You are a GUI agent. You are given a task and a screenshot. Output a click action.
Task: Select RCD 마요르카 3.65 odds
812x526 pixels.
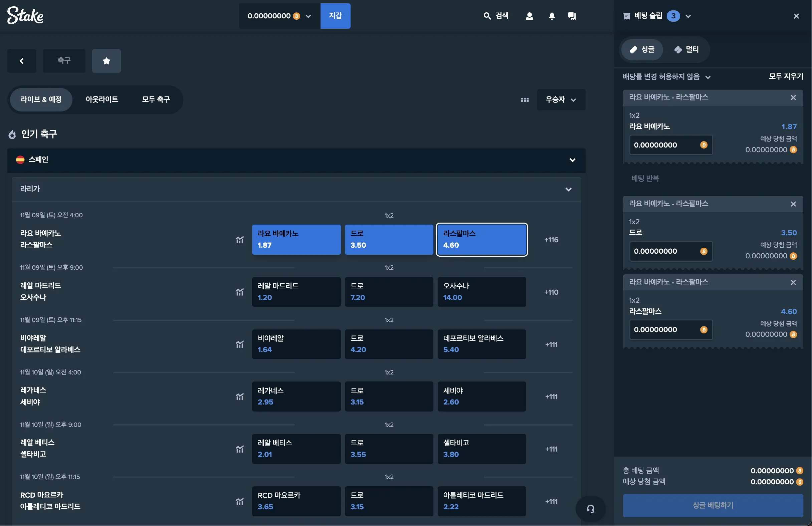[x=296, y=501]
